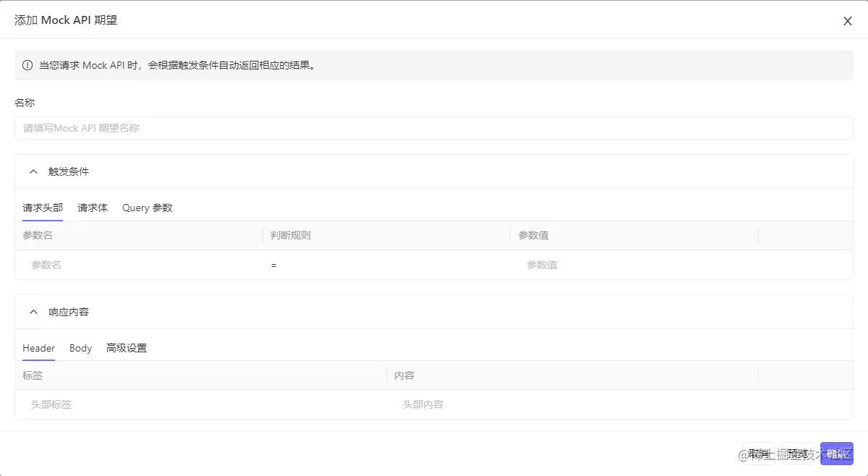Click the 头部标签 input cell
This screenshot has height=476, width=868.
pyautogui.click(x=201, y=404)
